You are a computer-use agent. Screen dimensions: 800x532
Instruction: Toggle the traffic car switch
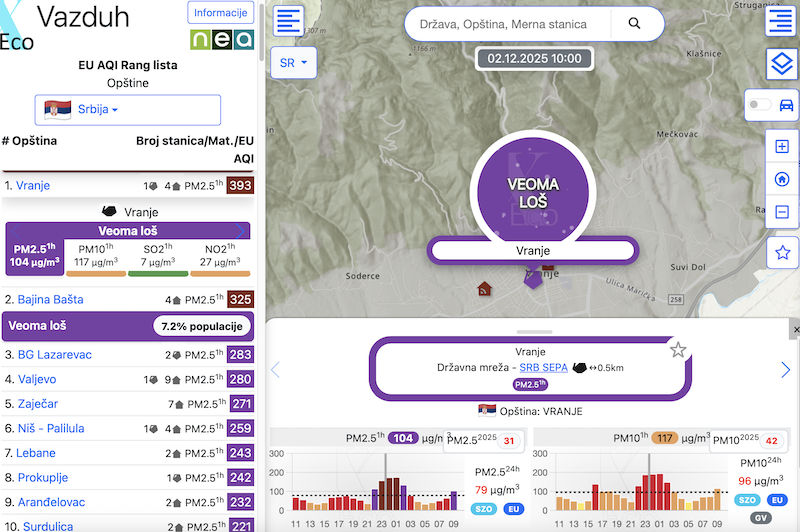tap(772, 104)
